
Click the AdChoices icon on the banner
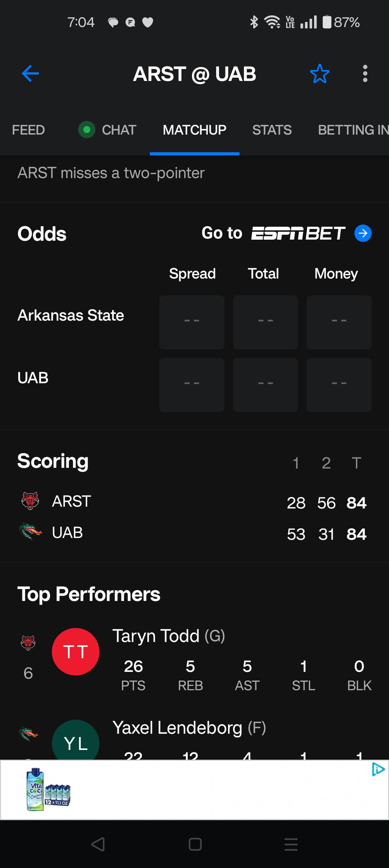coord(378,769)
